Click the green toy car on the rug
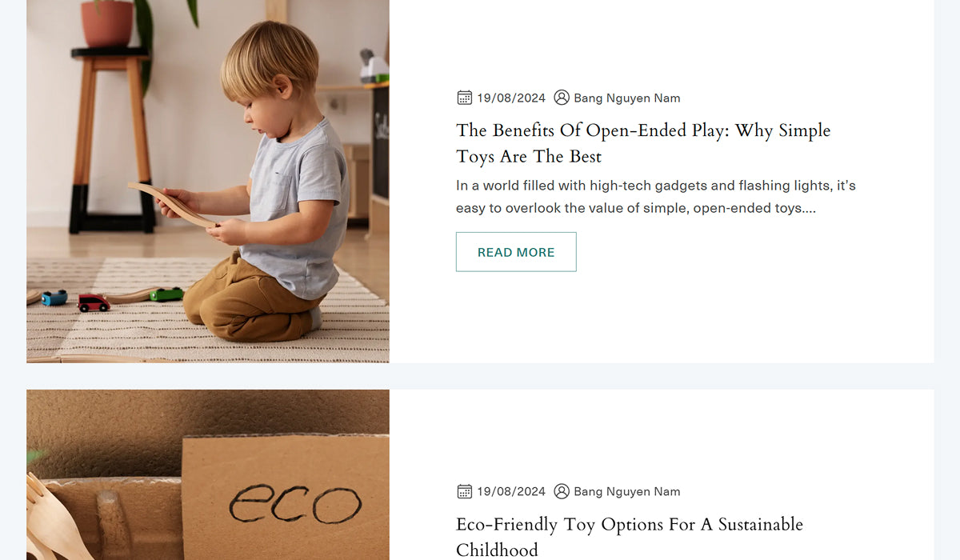This screenshot has height=560, width=960. (166, 294)
